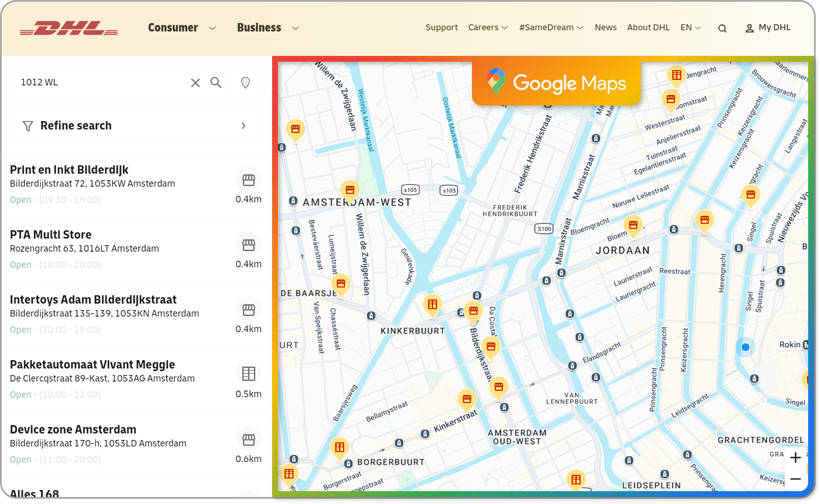
Task: Click shop marker on Kinkerstraat
Action: [467, 400]
